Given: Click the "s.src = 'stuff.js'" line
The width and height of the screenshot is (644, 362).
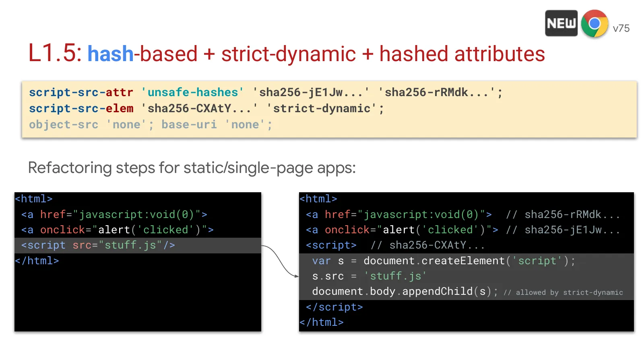Looking at the screenshot, I should 369,276.
